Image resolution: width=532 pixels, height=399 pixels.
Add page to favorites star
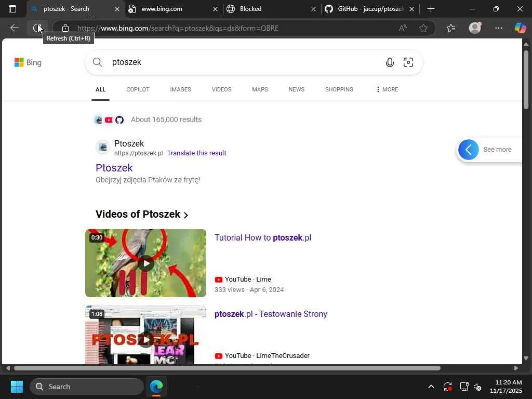coord(423,28)
